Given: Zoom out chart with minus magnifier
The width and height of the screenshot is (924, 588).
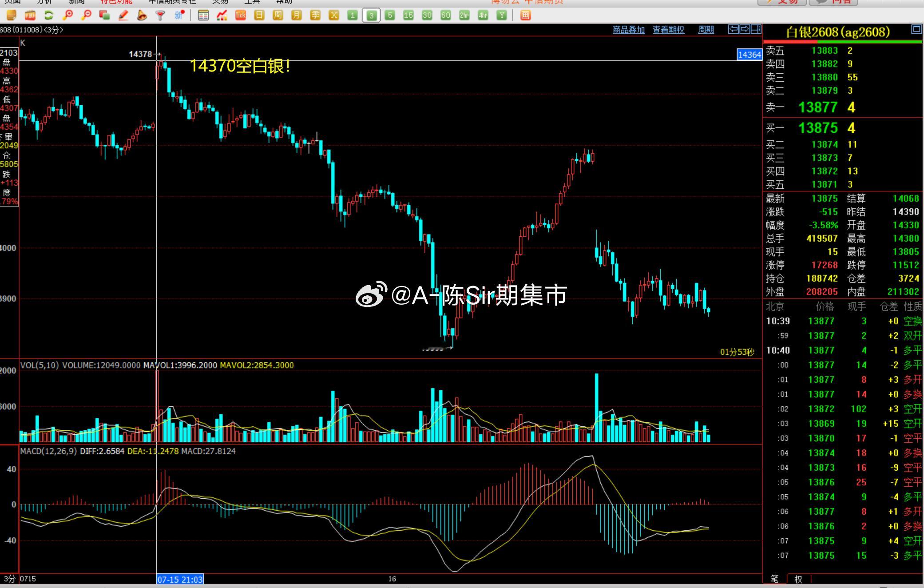Looking at the screenshot, I should (86, 16).
